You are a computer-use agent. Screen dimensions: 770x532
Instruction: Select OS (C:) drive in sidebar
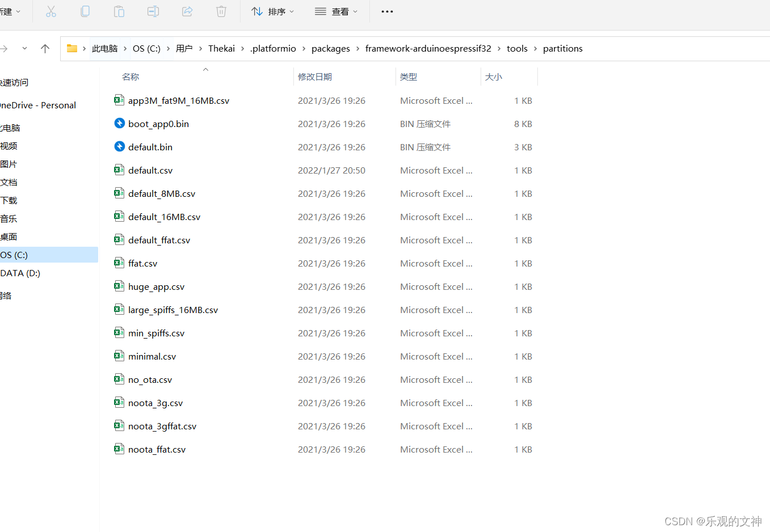click(49, 255)
